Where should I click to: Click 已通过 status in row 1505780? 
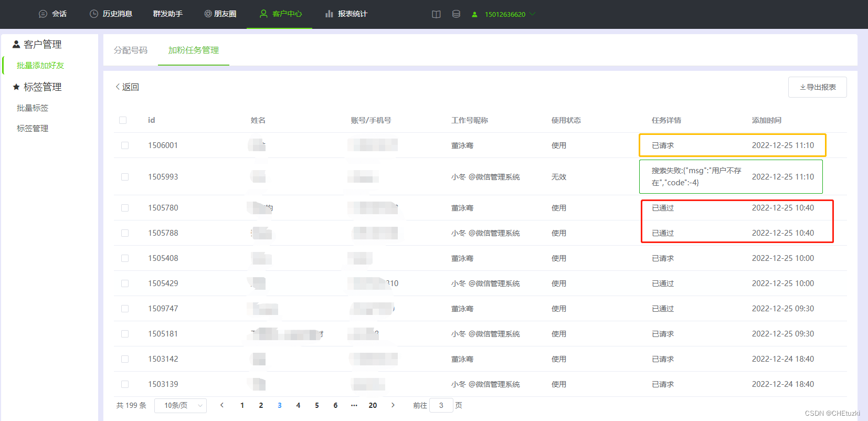(663, 208)
